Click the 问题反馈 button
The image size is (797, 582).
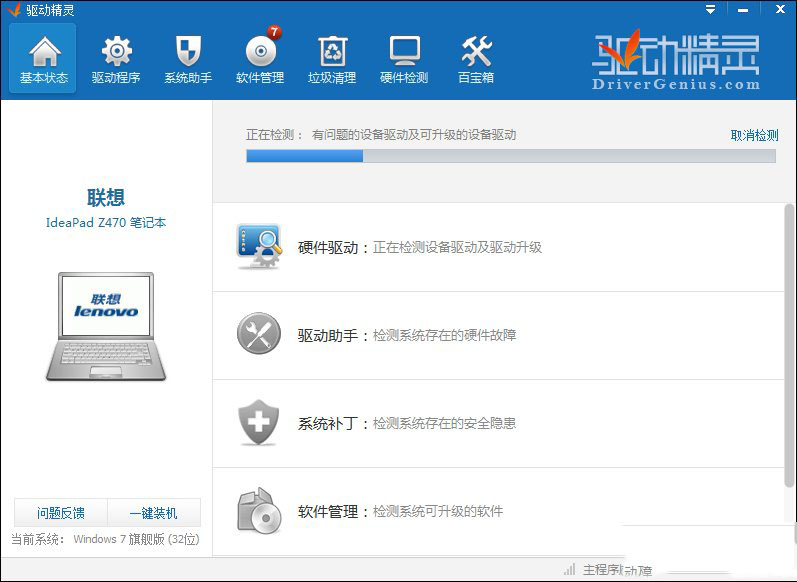(x=60, y=513)
